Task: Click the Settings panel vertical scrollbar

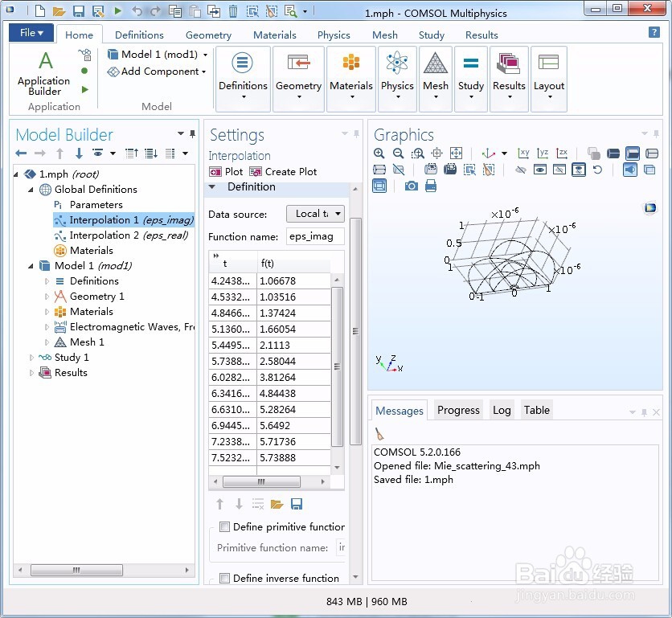Action: click(356, 331)
